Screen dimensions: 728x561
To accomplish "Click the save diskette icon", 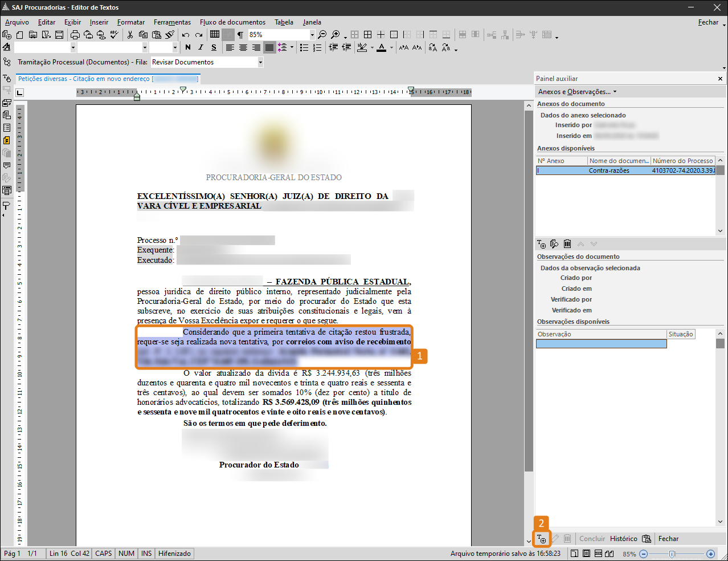I will 59,35.
